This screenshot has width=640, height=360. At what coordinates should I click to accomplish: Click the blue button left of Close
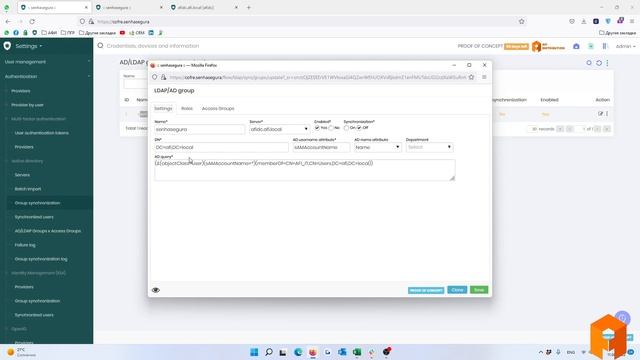click(x=426, y=290)
